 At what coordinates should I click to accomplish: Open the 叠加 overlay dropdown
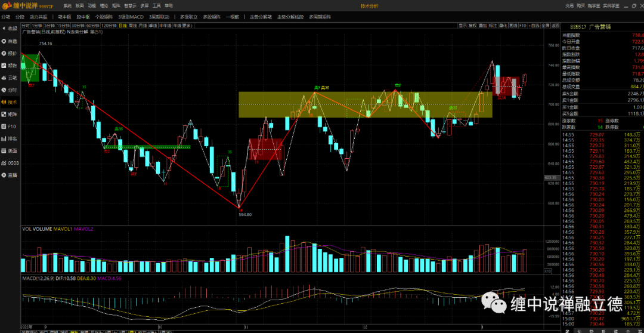pyautogui.click(x=483, y=26)
